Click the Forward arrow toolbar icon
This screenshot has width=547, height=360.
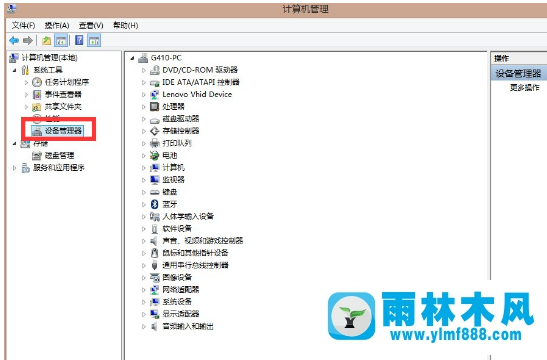click(x=28, y=41)
